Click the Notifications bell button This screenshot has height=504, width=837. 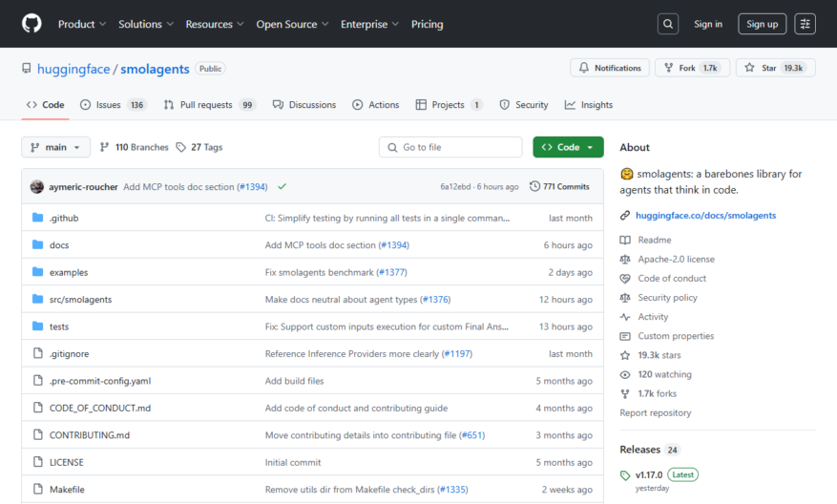[610, 68]
